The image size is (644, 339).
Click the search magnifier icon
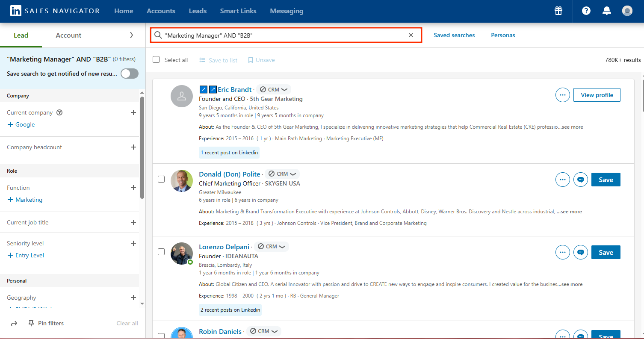tap(158, 35)
